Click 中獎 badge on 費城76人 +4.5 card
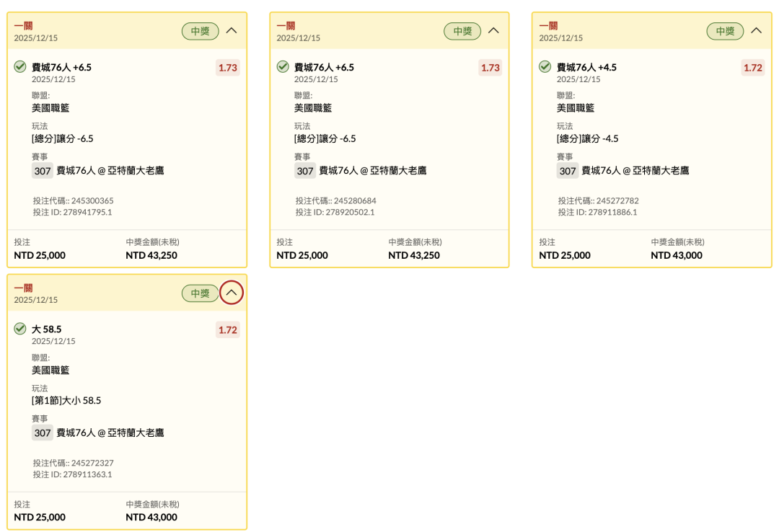 click(725, 31)
